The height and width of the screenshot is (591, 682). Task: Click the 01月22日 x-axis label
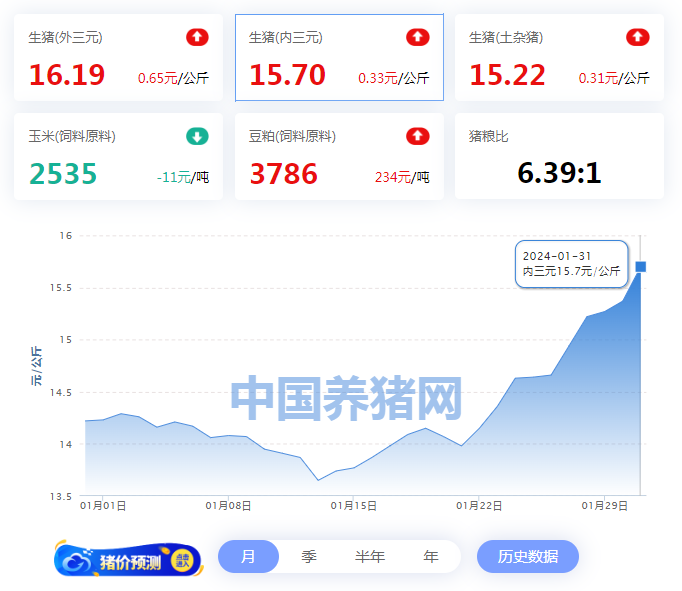(479, 506)
